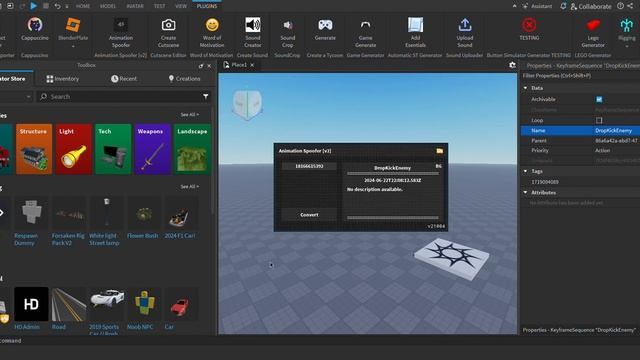Image resolution: width=640 pixels, height=360 pixels.
Task: Collapse the Tags section in Properties
Action: (x=526, y=171)
